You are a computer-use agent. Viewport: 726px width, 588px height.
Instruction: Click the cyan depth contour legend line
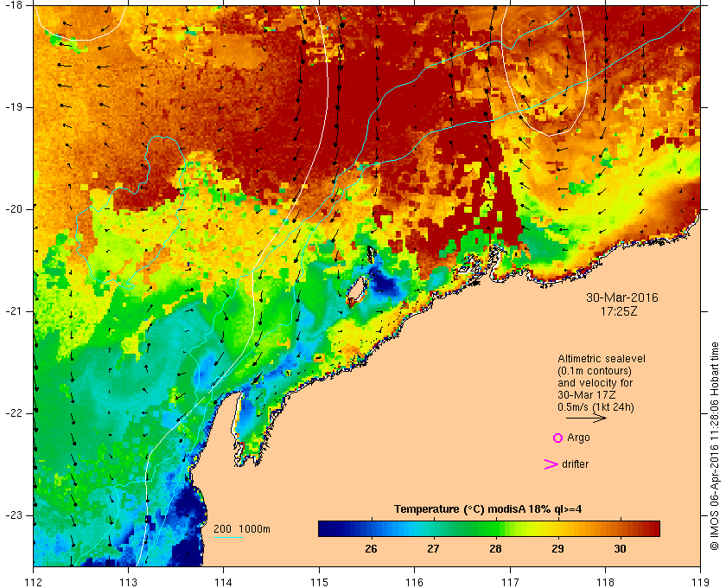(x=228, y=538)
